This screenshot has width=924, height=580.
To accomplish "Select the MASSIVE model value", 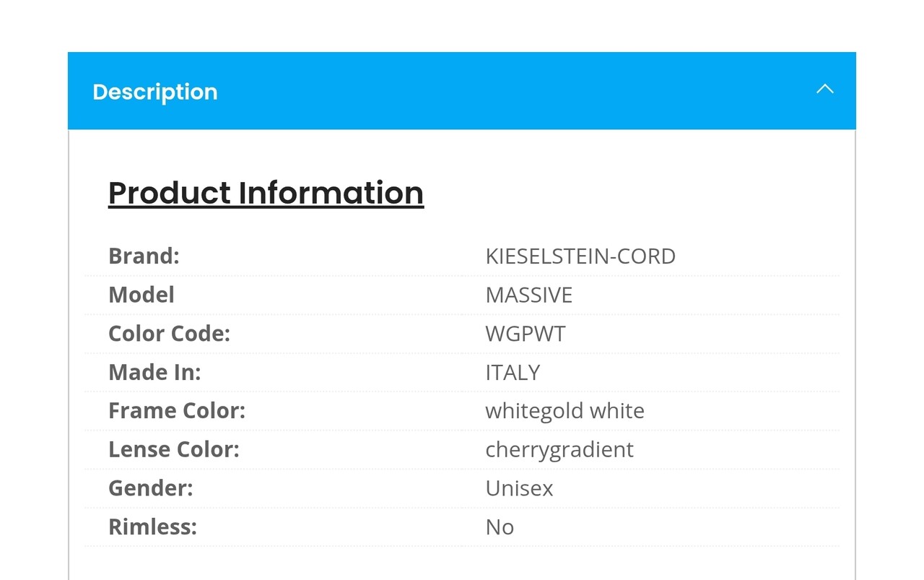I will (x=529, y=295).
